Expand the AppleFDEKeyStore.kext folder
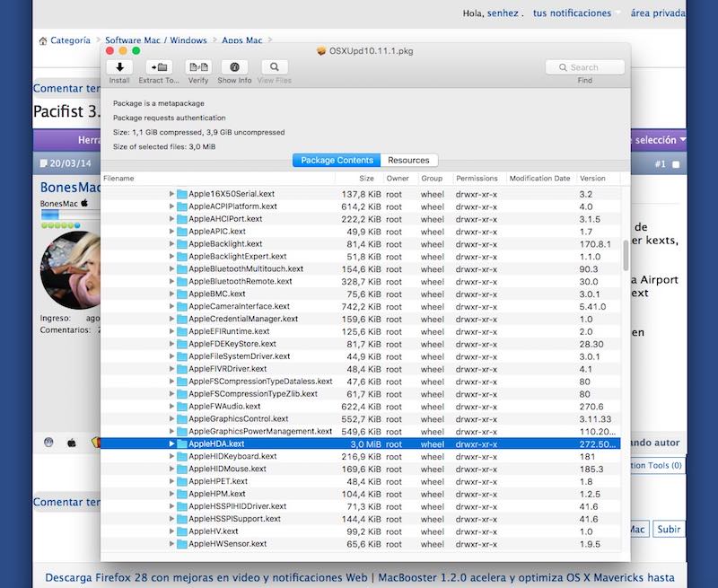Image resolution: width=718 pixels, height=588 pixels. pyautogui.click(x=171, y=344)
